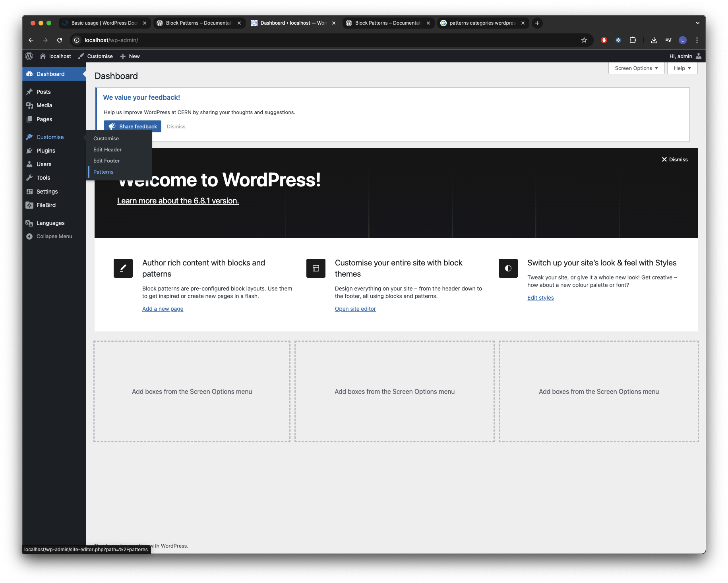Click the layout icon beside Customise your entire site

pos(316,268)
